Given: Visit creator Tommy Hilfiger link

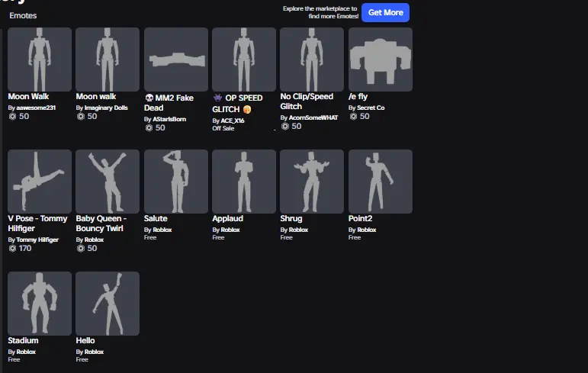Looking at the screenshot, I should (x=37, y=240).
